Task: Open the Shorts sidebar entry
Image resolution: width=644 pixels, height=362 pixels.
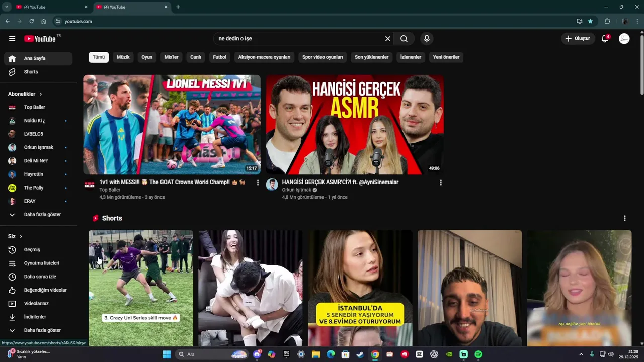Action: [x=38, y=72]
